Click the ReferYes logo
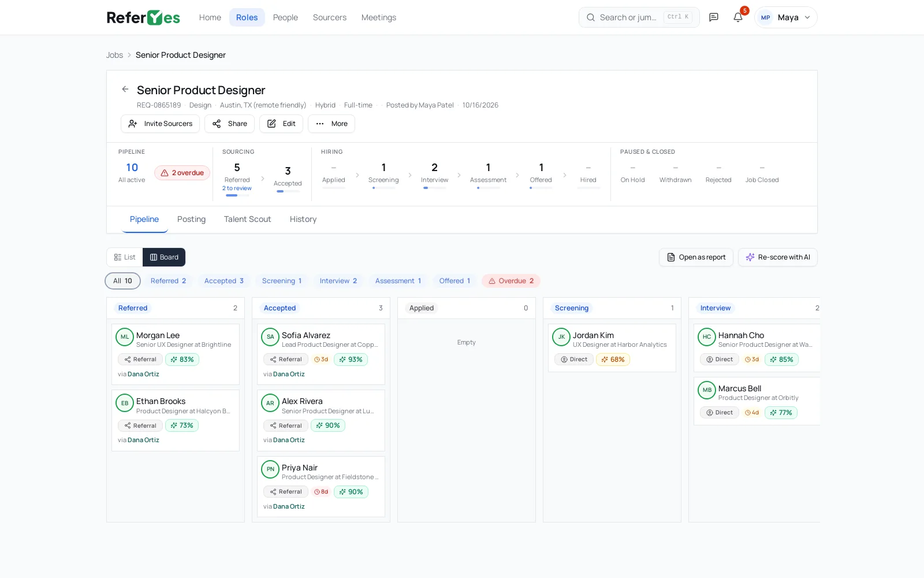This screenshot has height=578, width=924. click(x=143, y=17)
